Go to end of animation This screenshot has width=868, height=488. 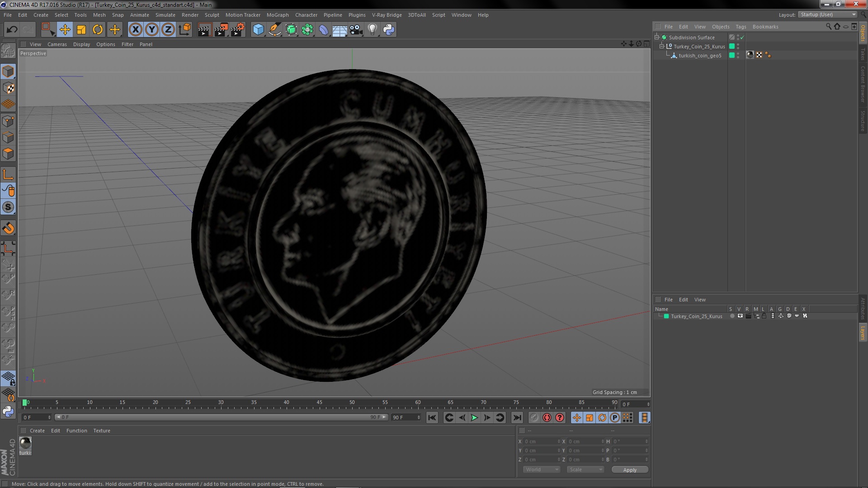[517, 418]
